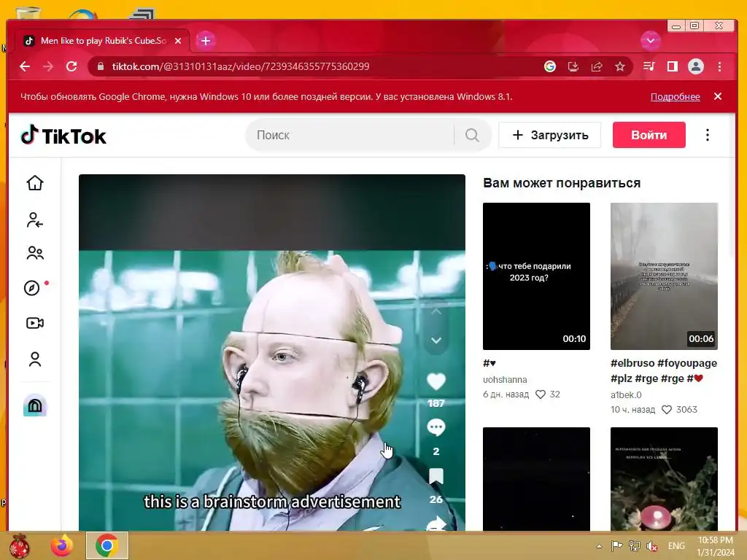This screenshot has width=747, height=560.
Task: Click the Christmas ornament Start button
Action: point(18,545)
